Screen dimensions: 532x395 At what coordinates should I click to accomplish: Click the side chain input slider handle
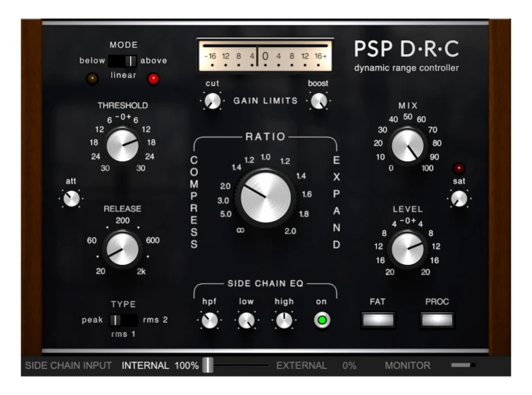[x=207, y=365]
